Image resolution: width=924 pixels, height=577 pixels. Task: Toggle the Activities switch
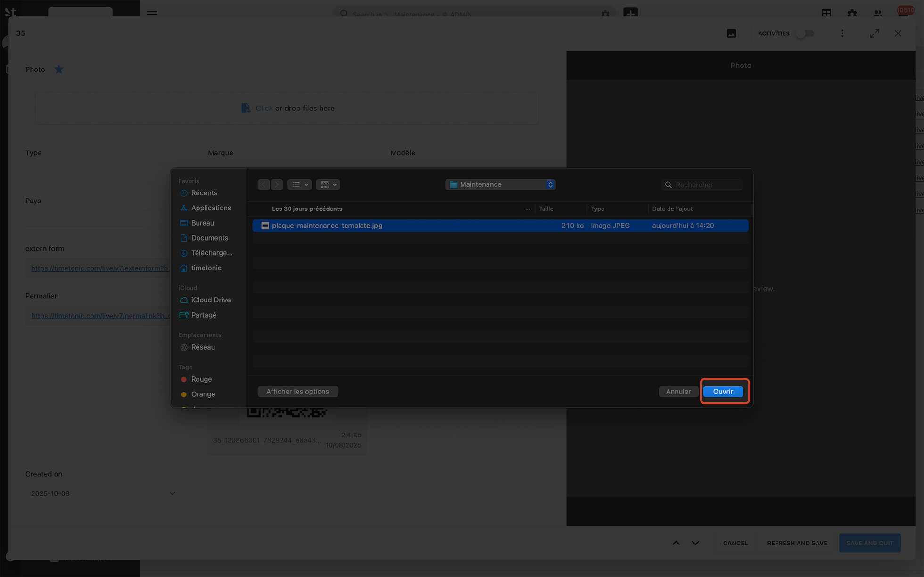pyautogui.click(x=806, y=33)
